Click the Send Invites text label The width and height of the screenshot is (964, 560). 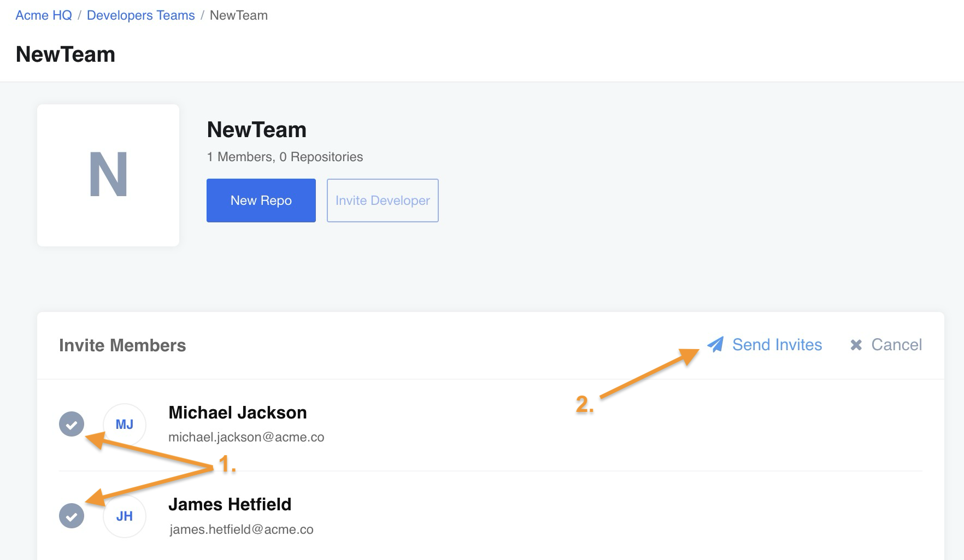(x=777, y=345)
